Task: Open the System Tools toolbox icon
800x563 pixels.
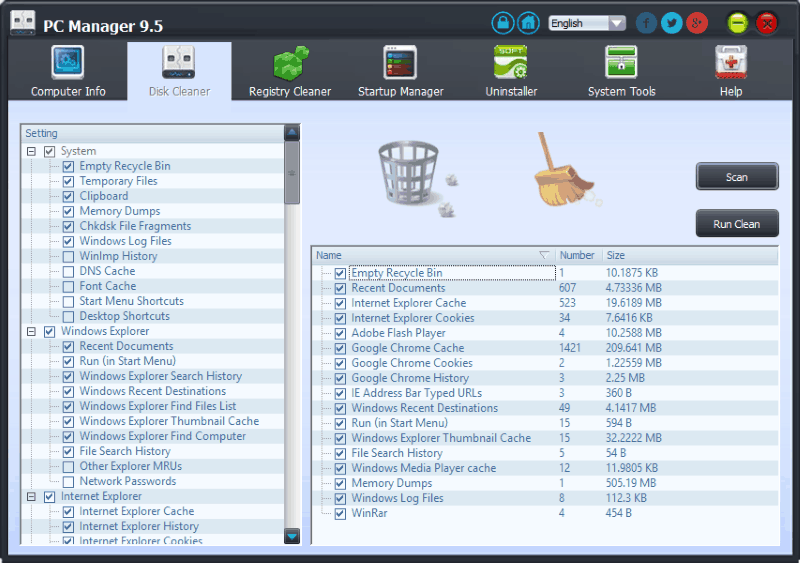Action: coord(621,62)
